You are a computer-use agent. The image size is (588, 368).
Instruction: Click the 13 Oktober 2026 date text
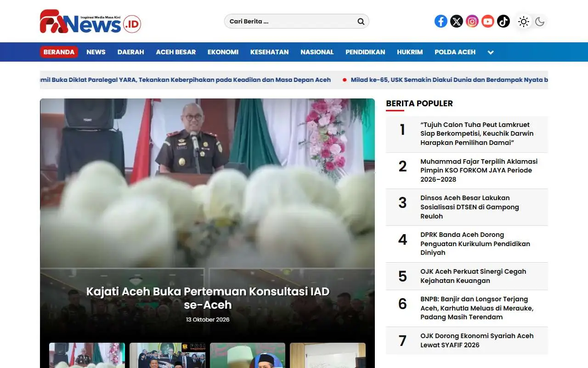pyautogui.click(x=208, y=320)
